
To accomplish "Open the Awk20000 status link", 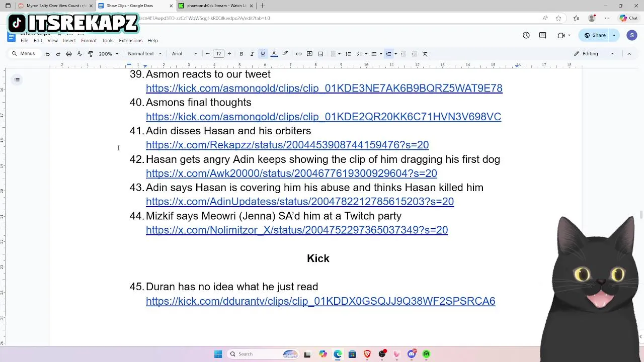I will 291,173.
